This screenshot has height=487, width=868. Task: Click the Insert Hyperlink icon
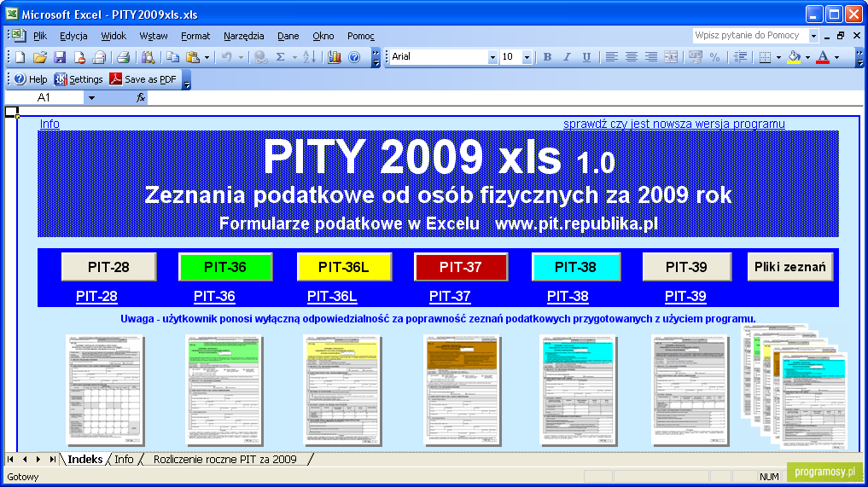pyautogui.click(x=260, y=57)
